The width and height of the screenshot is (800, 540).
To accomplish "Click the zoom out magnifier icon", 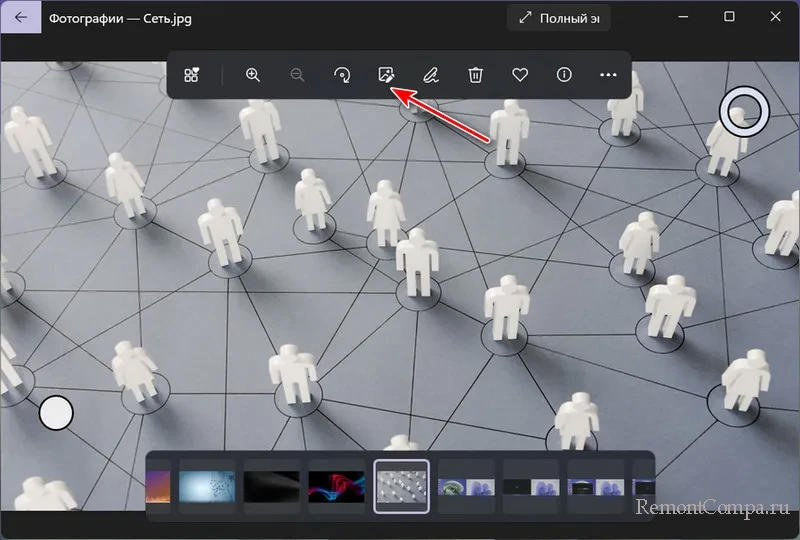I will pos(297,75).
